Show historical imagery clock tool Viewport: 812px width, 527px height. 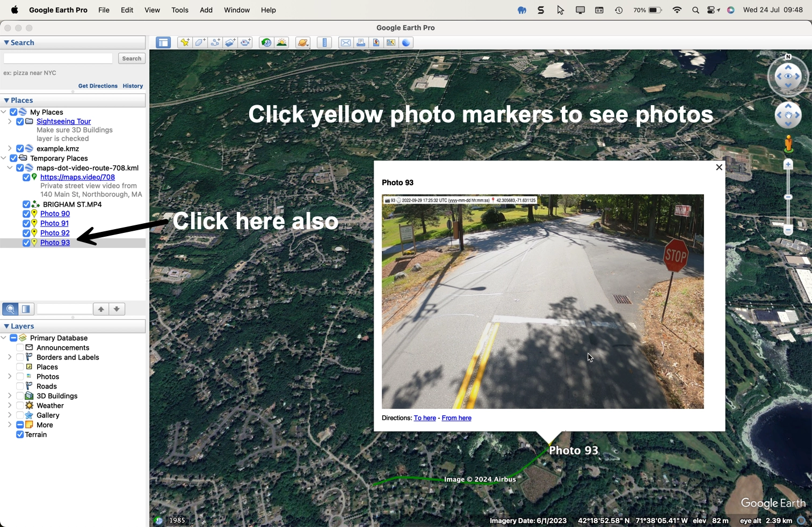266,42
